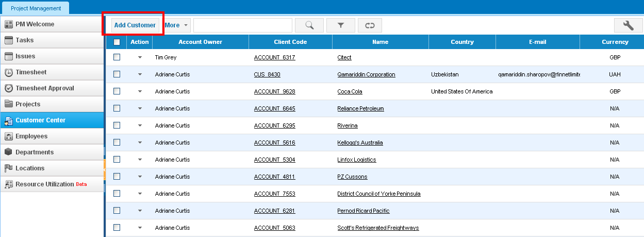Open action dropdown for Kellogg's Australia row
This screenshot has height=237, width=644.
140,143
